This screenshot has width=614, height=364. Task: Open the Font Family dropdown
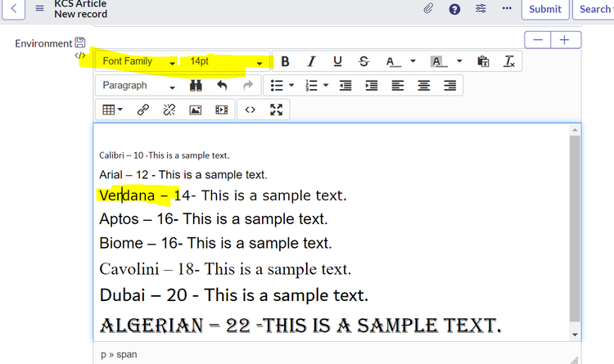click(138, 61)
